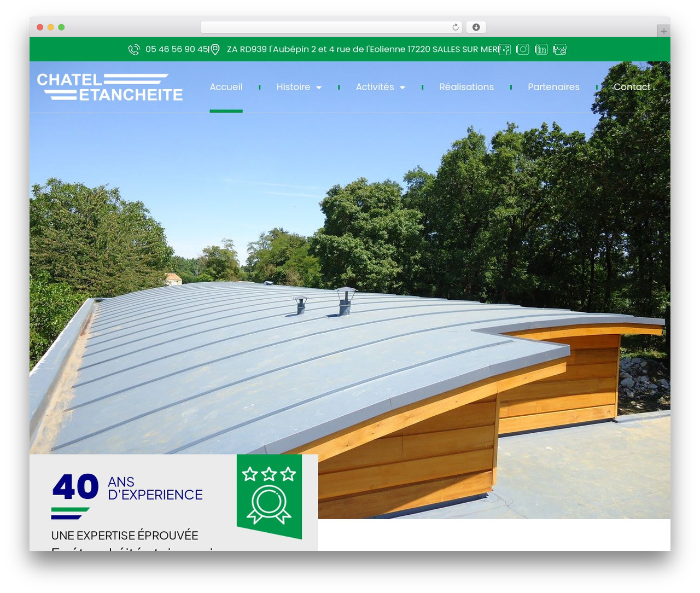Click the roof hero image

350,290
